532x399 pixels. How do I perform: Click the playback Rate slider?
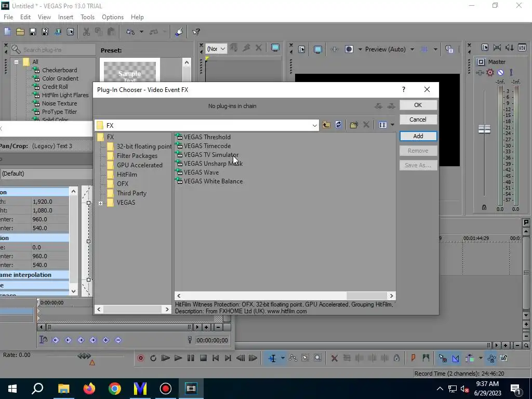coord(84,356)
